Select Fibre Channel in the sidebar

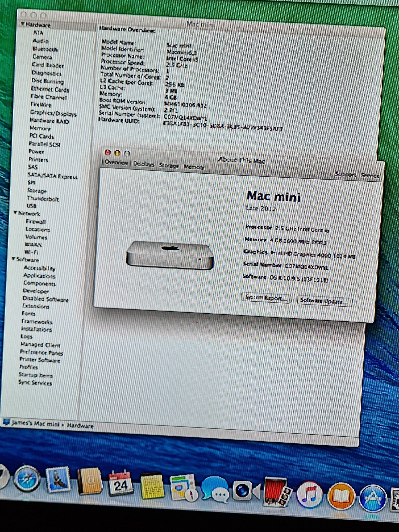click(48, 97)
